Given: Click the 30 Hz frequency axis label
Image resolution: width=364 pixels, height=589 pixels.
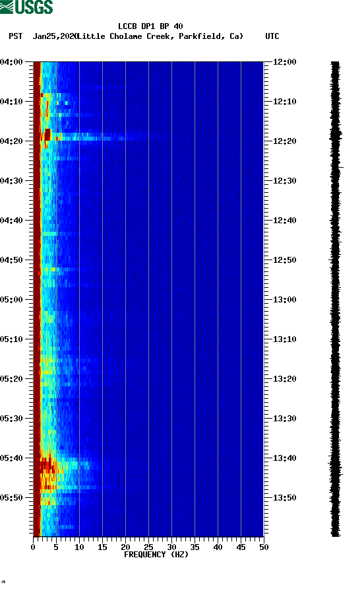Looking at the screenshot, I should pyautogui.click(x=171, y=547).
